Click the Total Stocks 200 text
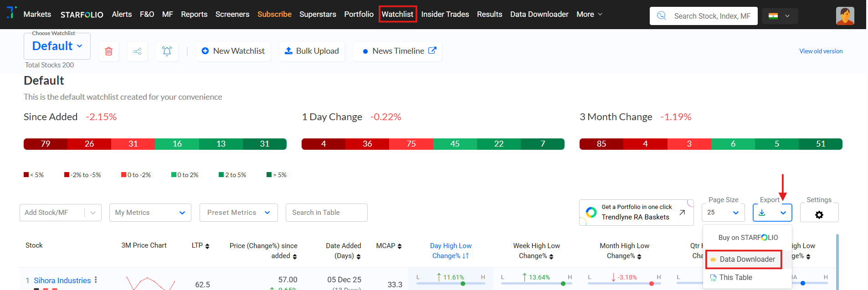The width and height of the screenshot is (868, 290). coord(49,65)
